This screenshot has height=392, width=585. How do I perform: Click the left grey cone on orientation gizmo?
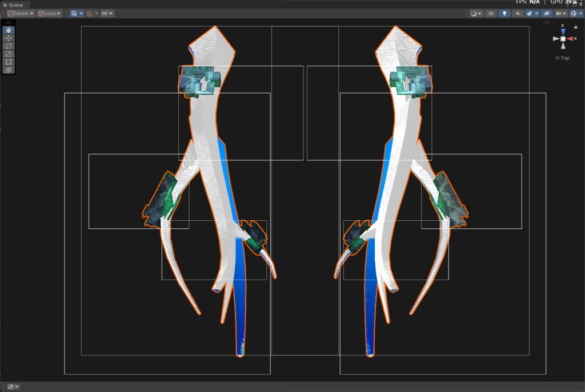click(556, 39)
